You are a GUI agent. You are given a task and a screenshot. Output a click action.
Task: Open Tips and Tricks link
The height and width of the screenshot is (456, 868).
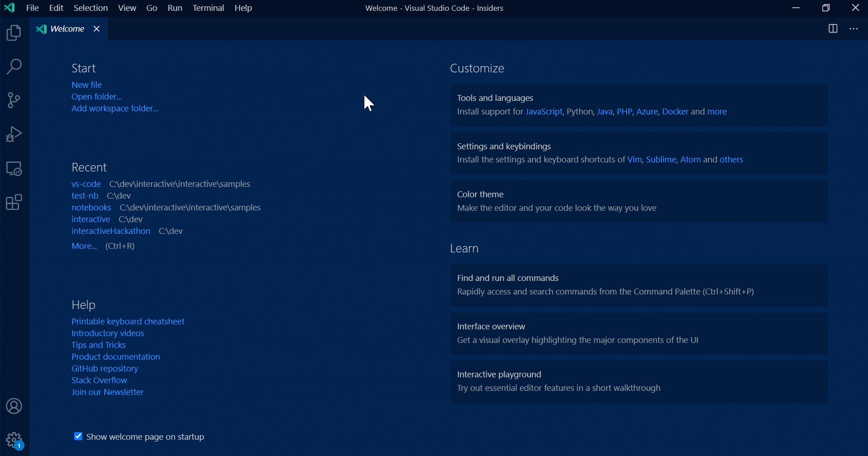[x=99, y=345]
